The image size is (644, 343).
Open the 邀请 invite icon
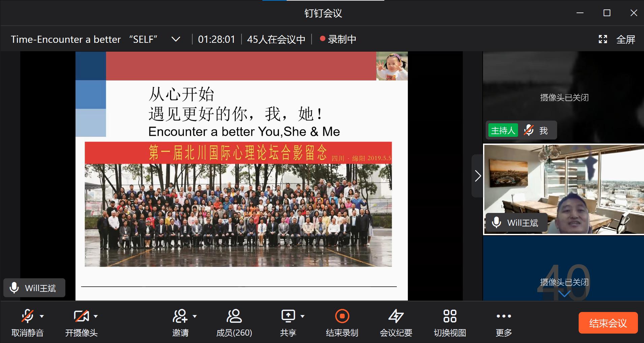coord(180,317)
